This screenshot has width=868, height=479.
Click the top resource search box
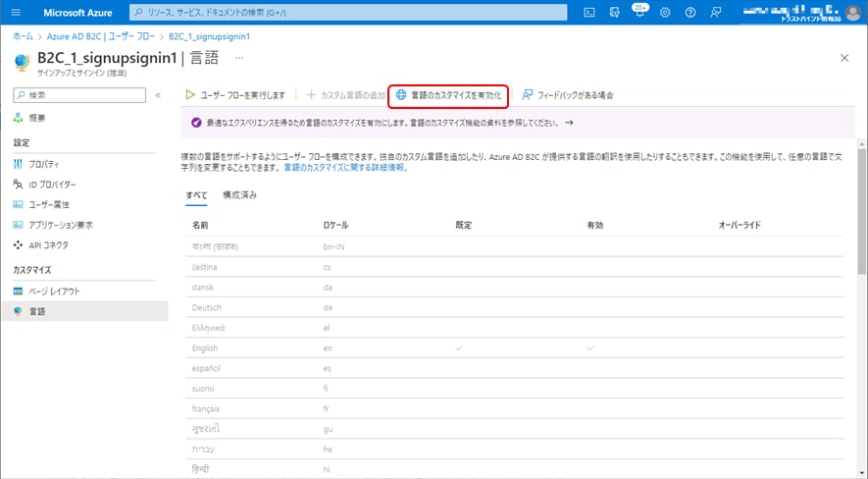click(348, 12)
